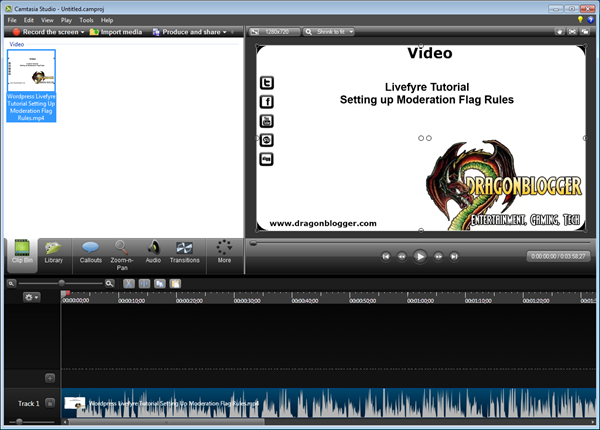This screenshot has width=600, height=430.
Task: Click Import media button
Action: [x=116, y=32]
